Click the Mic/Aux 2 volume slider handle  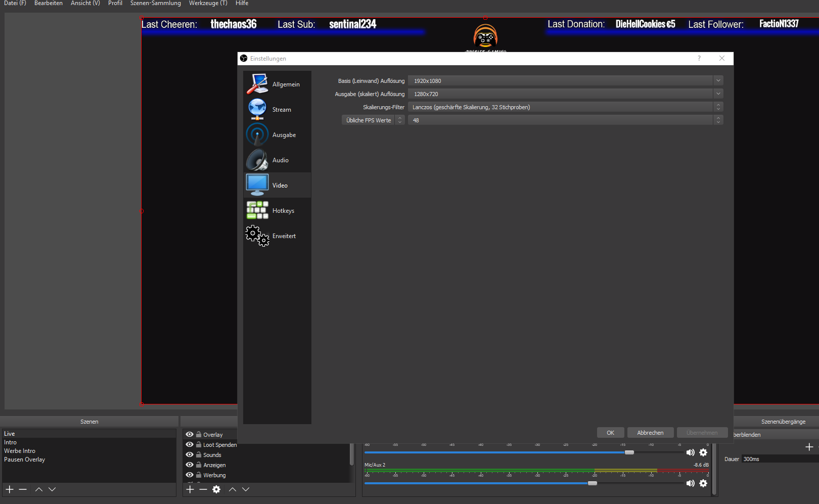pyautogui.click(x=592, y=483)
